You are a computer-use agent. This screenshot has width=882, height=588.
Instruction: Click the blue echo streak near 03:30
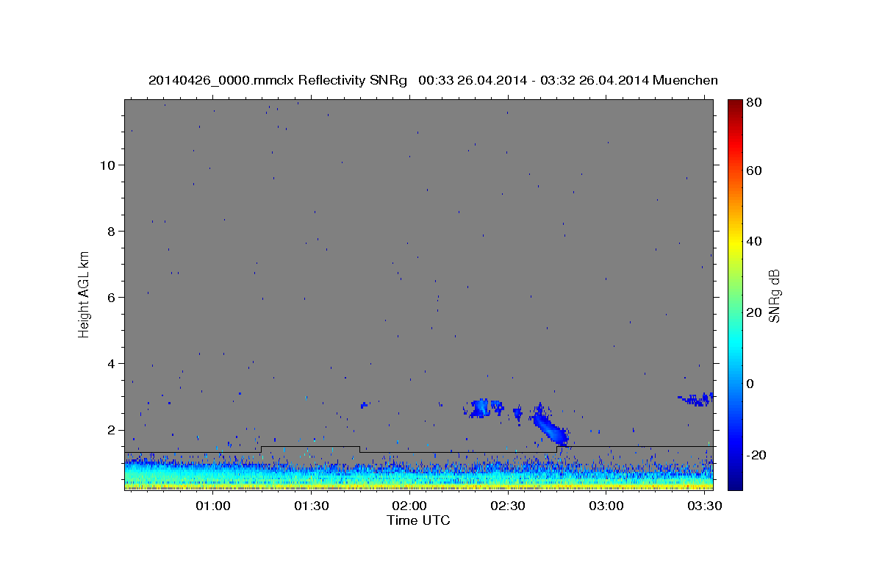(x=696, y=399)
